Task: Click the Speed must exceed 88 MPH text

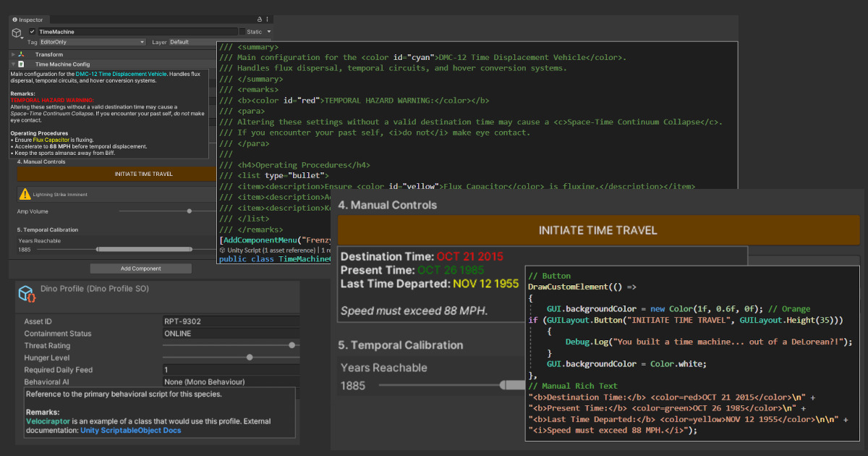Action: (x=414, y=311)
